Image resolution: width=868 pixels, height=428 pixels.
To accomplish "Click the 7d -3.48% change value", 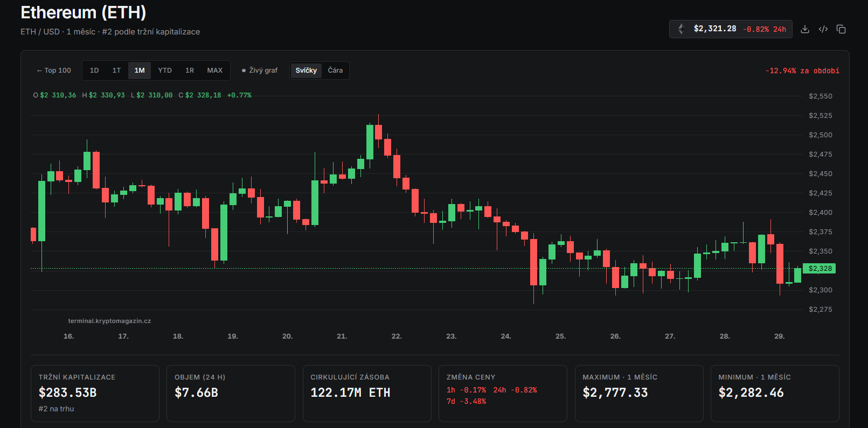I will [x=466, y=402].
